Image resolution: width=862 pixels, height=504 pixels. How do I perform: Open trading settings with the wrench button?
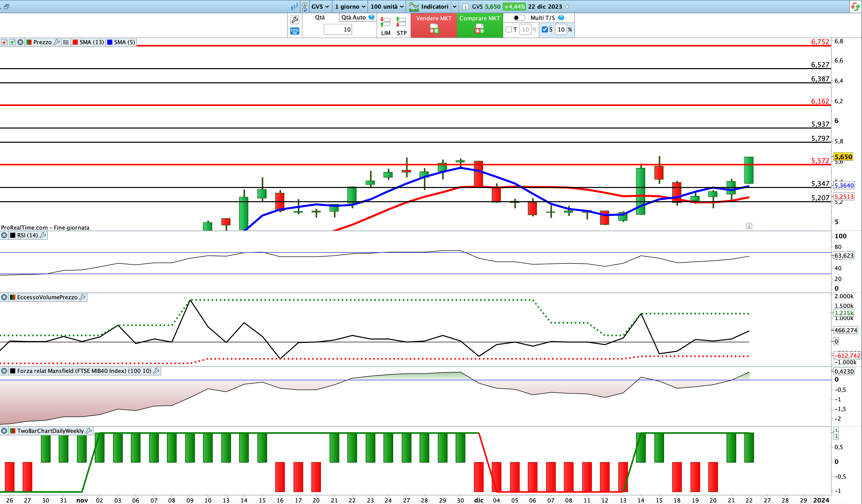[x=295, y=20]
